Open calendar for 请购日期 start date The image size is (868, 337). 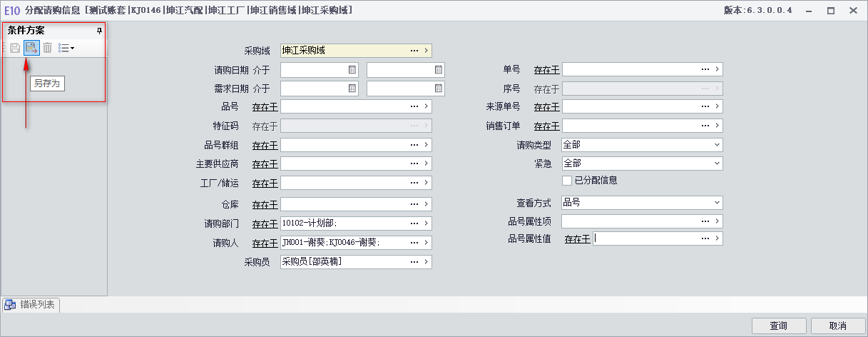(352, 70)
